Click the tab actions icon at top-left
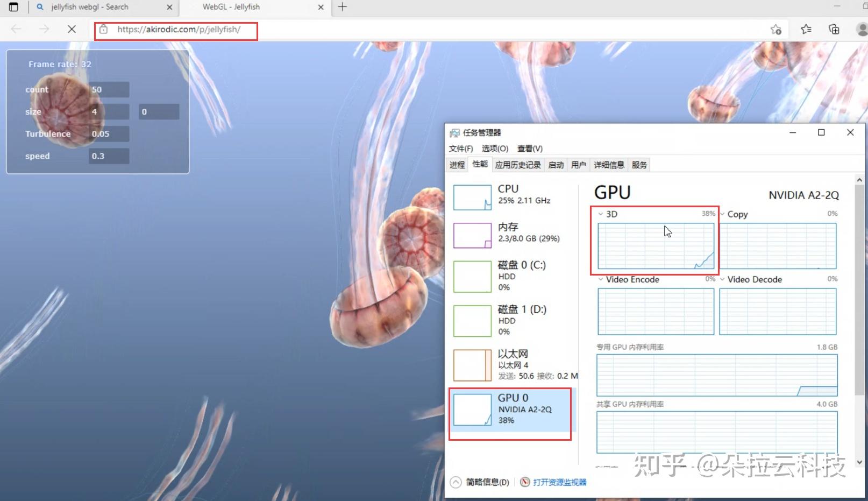Screen dimensions: 868x501 tap(13, 7)
